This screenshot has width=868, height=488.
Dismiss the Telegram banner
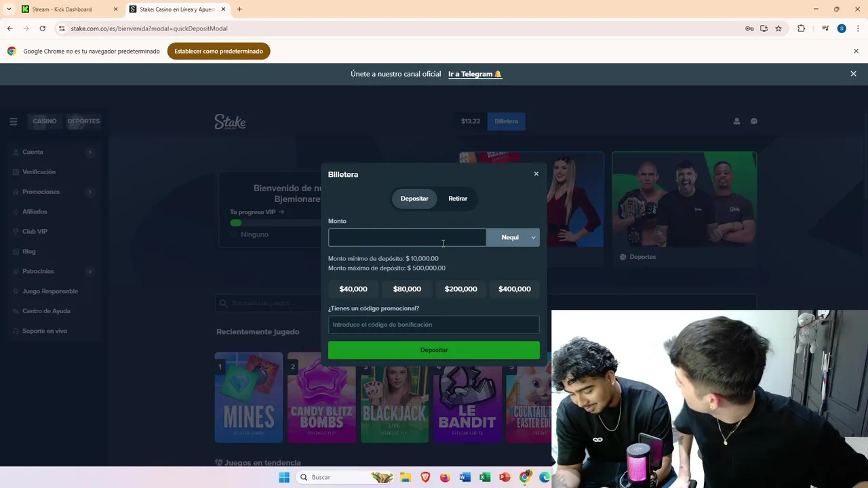[853, 74]
